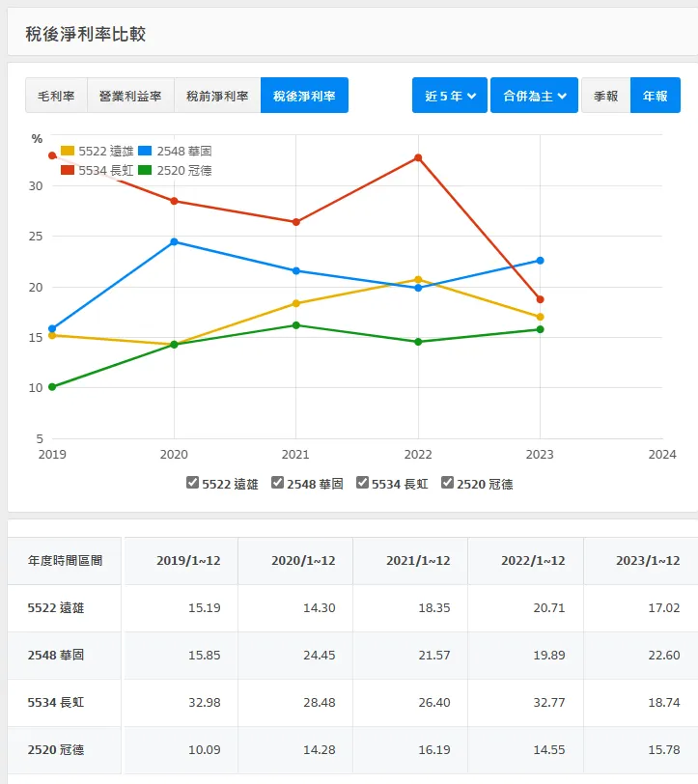This screenshot has width=698, height=784.
Task: Select 年報 annual view
Action: pos(656,96)
